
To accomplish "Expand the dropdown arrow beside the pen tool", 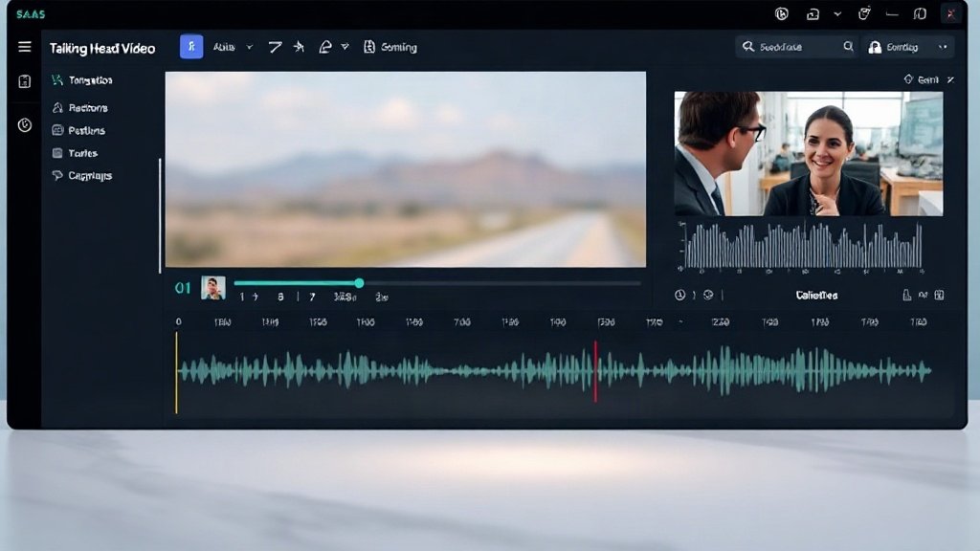I will pos(345,47).
